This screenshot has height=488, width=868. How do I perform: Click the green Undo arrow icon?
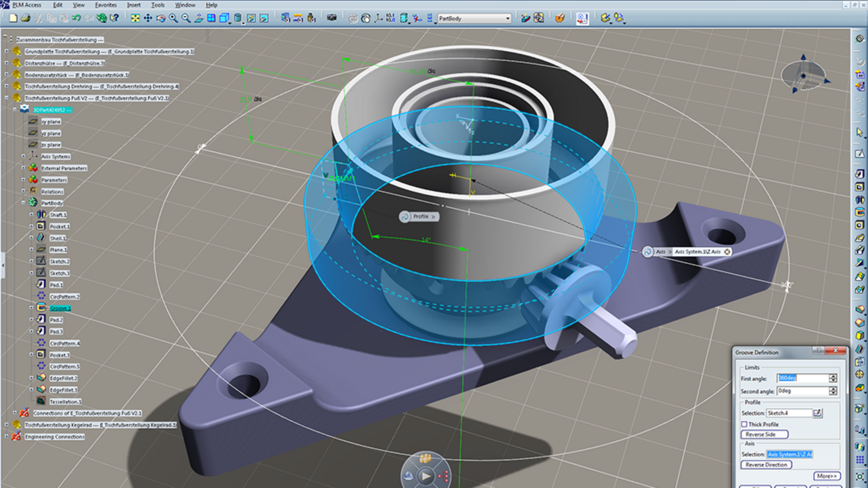click(x=76, y=18)
